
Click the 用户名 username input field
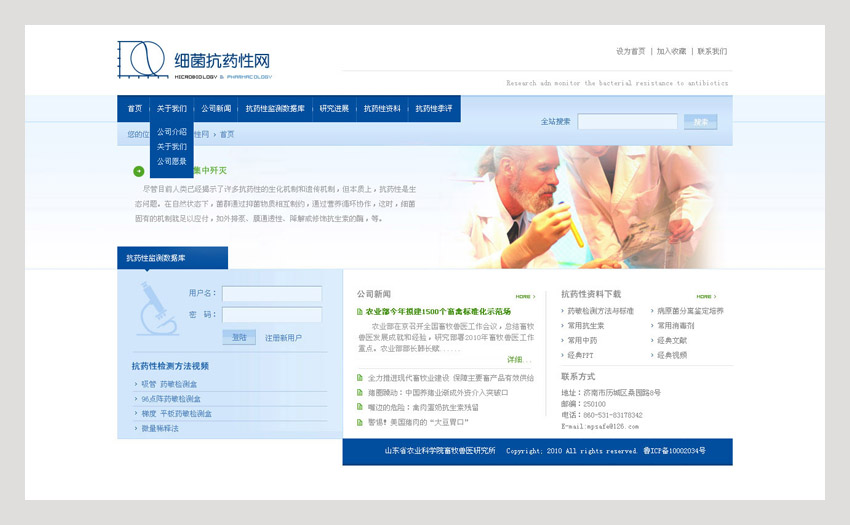coord(271,294)
